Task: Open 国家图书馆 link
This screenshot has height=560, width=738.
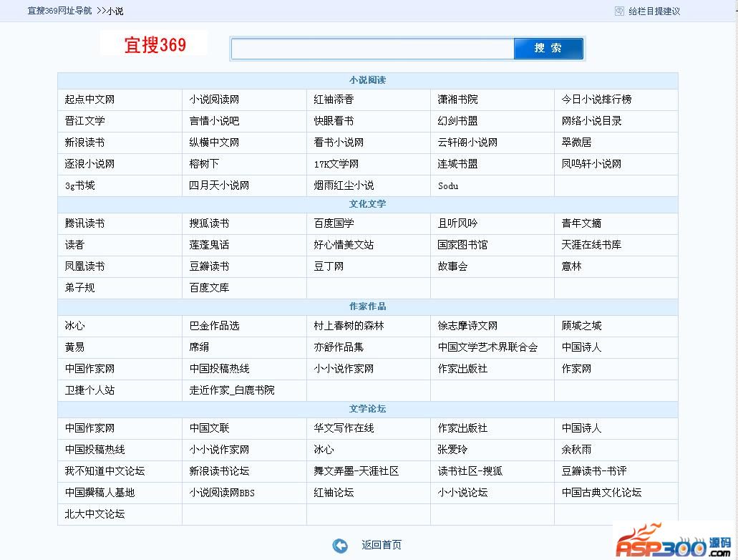Action: point(462,245)
